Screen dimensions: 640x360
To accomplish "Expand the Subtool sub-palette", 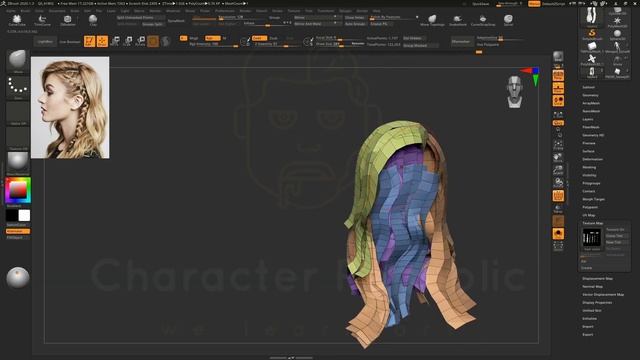I will click(x=589, y=87).
